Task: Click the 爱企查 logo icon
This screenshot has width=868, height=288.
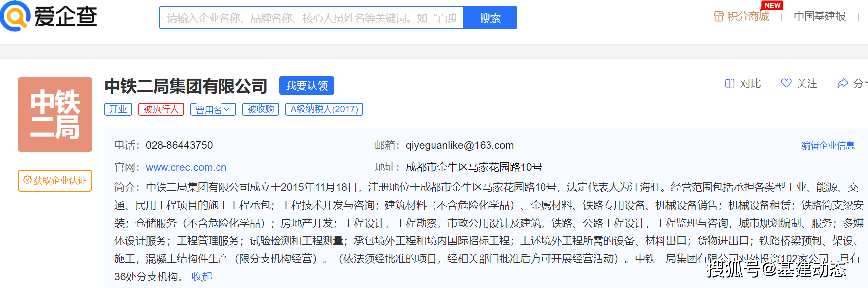Action: [15, 16]
